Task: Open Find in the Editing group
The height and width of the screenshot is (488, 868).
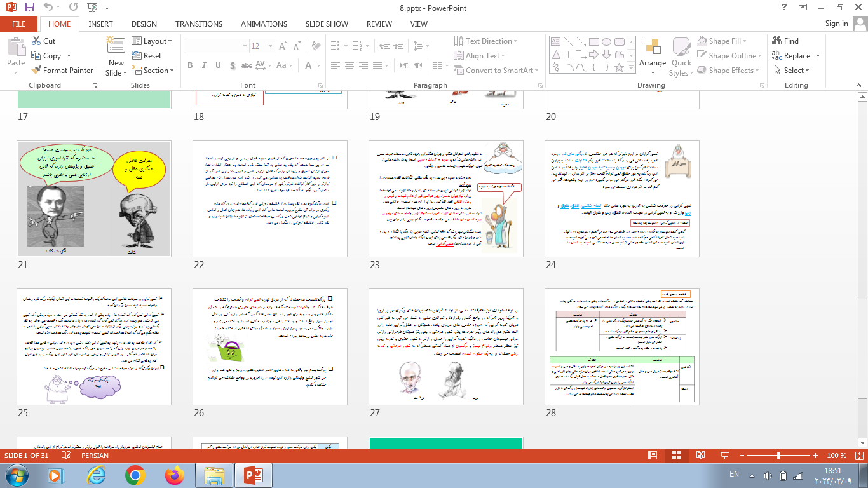Action: click(785, 41)
